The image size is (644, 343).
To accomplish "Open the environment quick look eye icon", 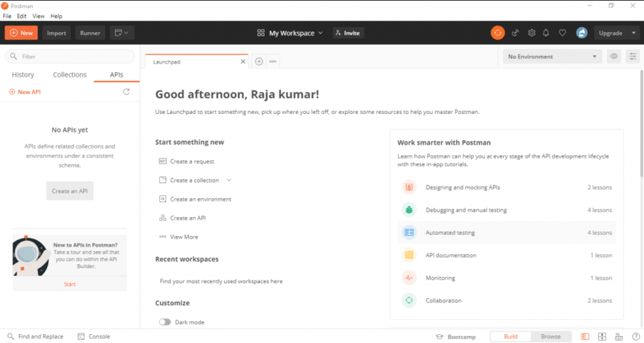I will tap(613, 57).
